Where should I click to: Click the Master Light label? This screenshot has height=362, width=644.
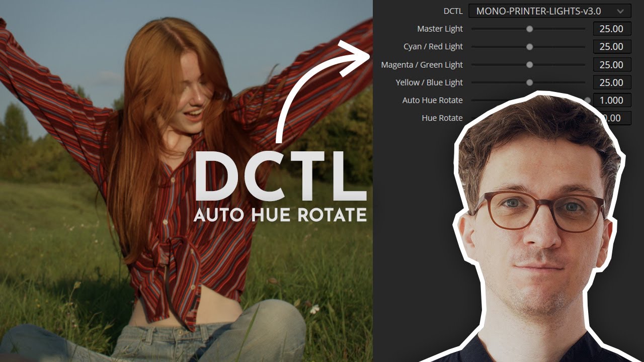440,29
